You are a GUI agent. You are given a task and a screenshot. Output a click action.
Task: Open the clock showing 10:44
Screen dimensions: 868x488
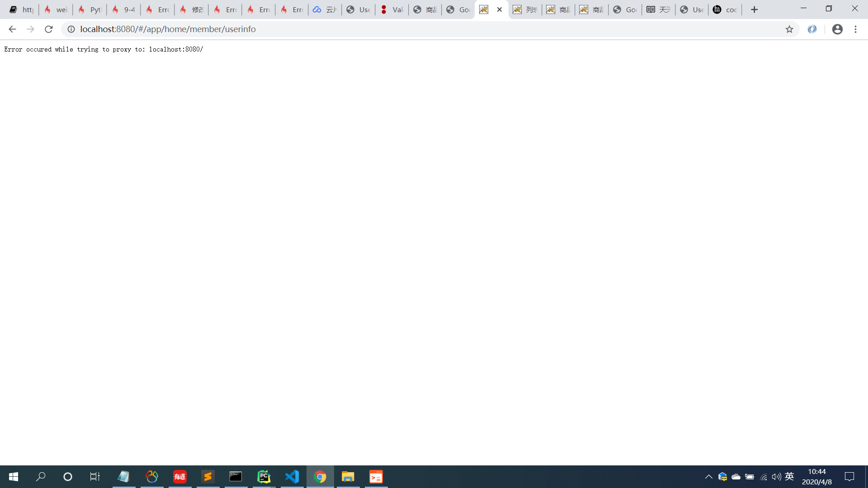pos(817,477)
